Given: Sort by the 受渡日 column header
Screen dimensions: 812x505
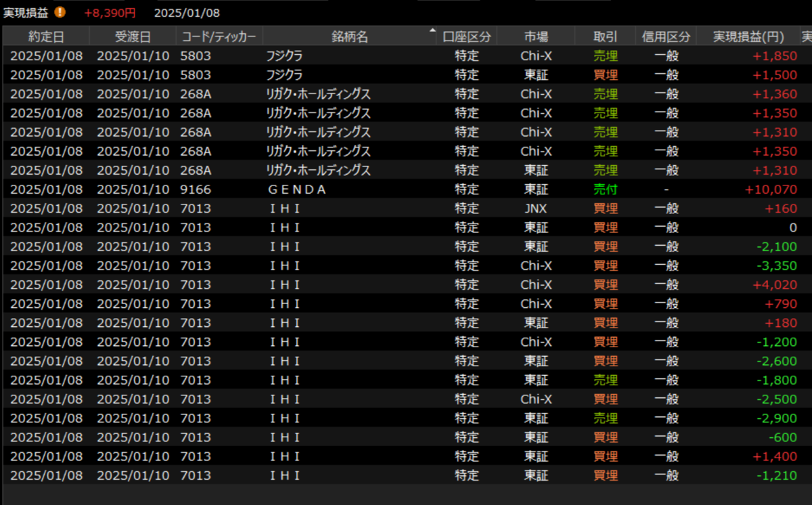Looking at the screenshot, I should 133,37.
